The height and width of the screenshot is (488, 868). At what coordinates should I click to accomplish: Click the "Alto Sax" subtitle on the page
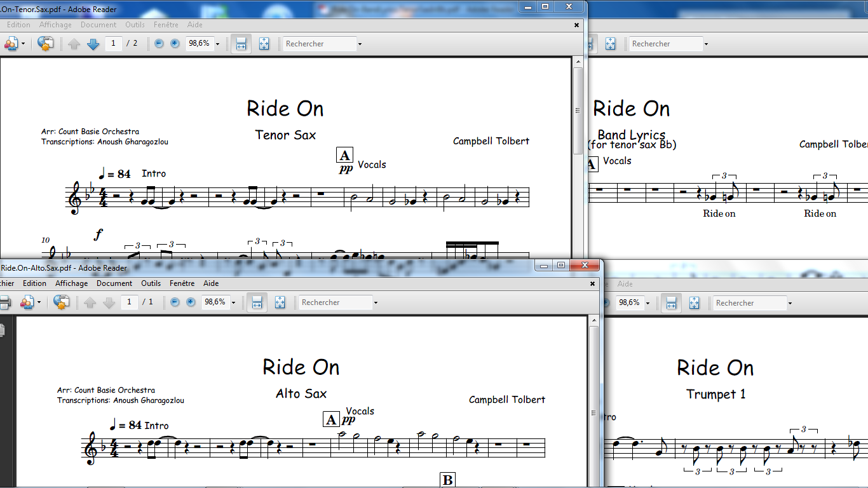tap(301, 393)
